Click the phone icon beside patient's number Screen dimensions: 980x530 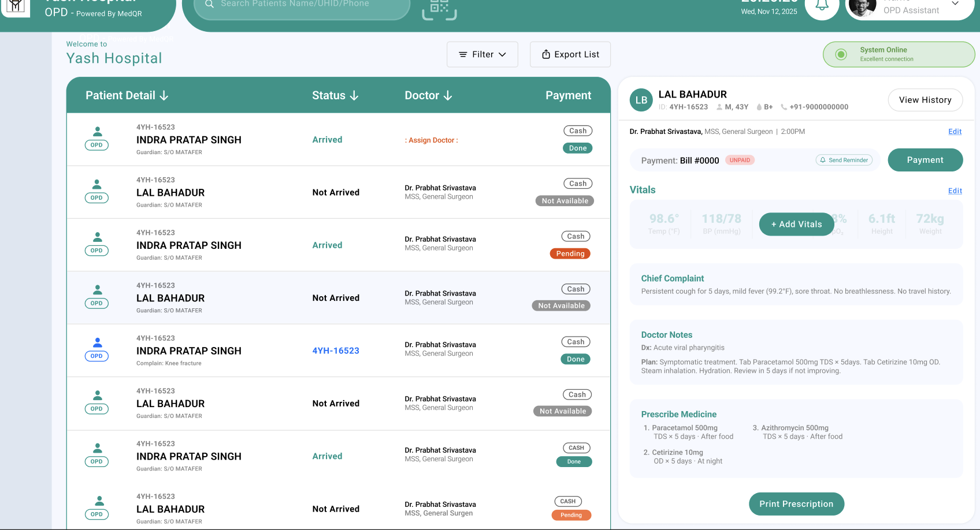pyautogui.click(x=784, y=107)
